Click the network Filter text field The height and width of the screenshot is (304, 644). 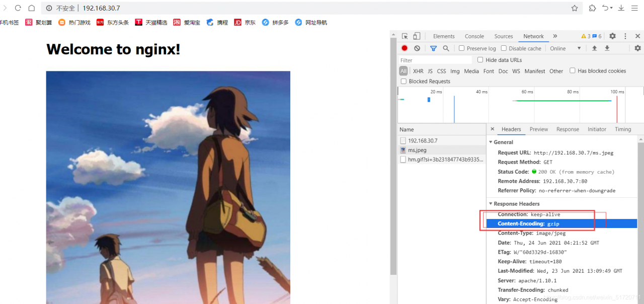coord(435,60)
